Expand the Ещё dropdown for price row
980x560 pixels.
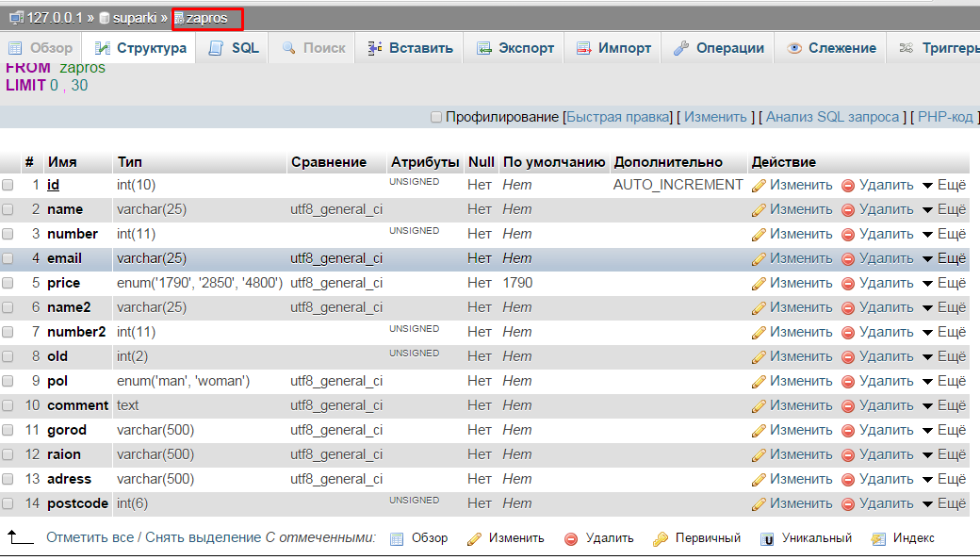(944, 284)
